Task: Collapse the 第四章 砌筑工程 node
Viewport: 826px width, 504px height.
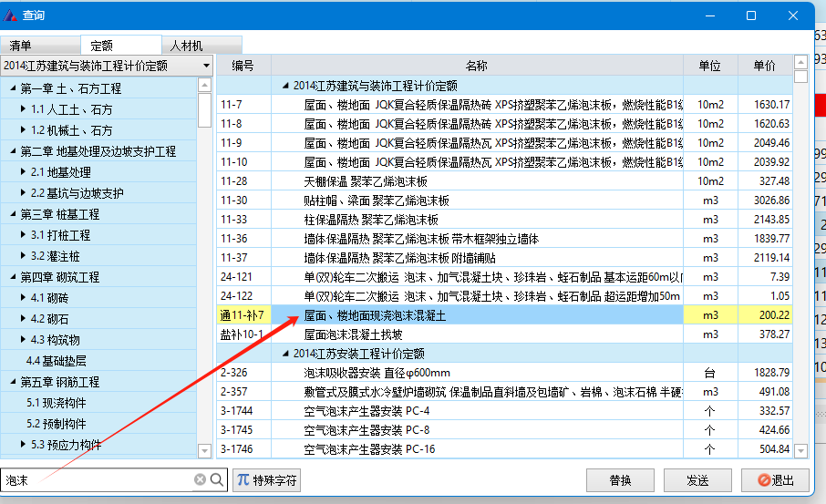Action: (x=13, y=276)
